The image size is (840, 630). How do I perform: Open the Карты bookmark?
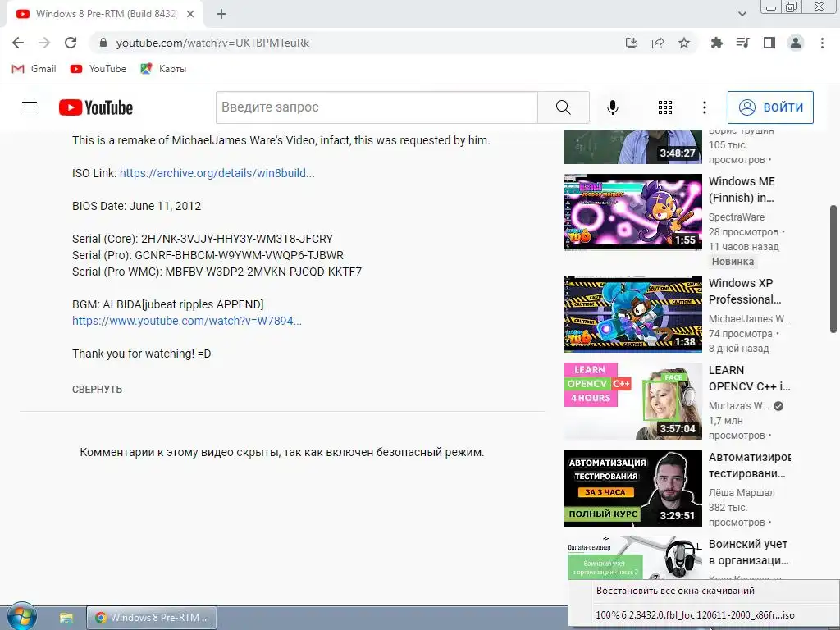click(x=163, y=69)
